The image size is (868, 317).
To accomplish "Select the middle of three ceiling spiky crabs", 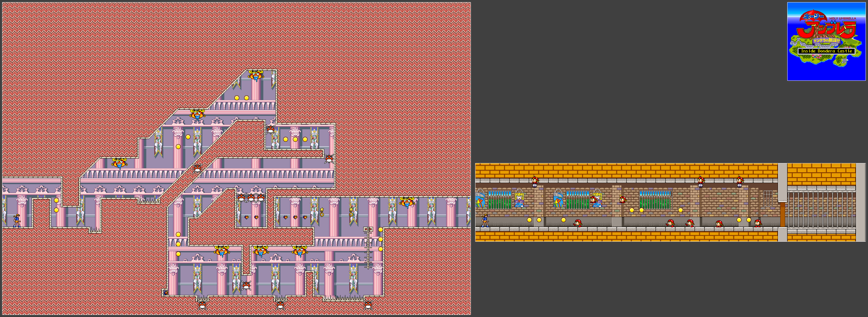I will (x=251, y=198).
